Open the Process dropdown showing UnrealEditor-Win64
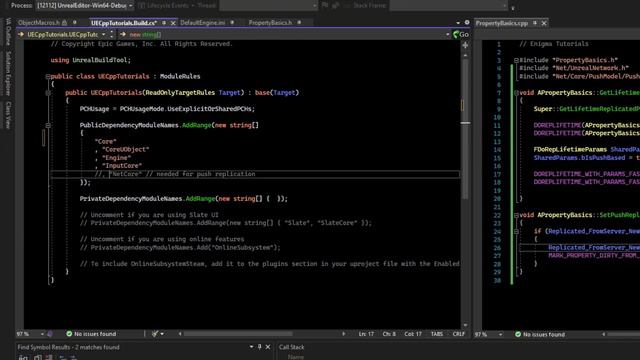 [84, 6]
